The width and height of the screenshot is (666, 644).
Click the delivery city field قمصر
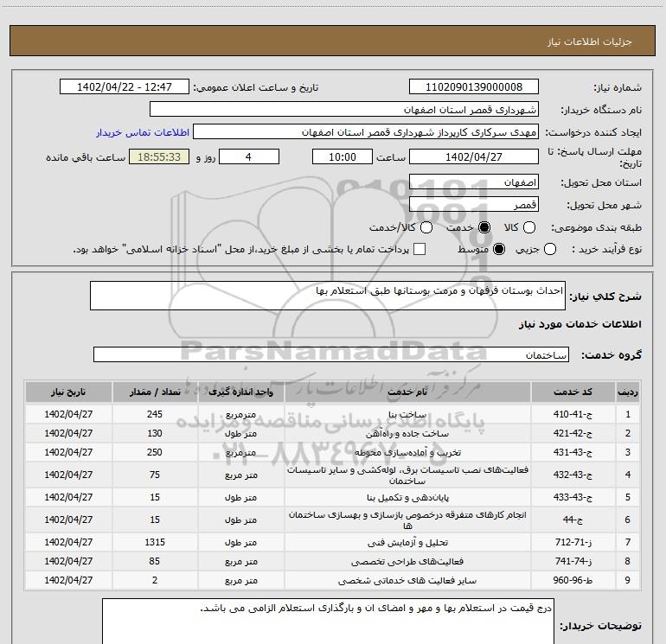point(474,205)
